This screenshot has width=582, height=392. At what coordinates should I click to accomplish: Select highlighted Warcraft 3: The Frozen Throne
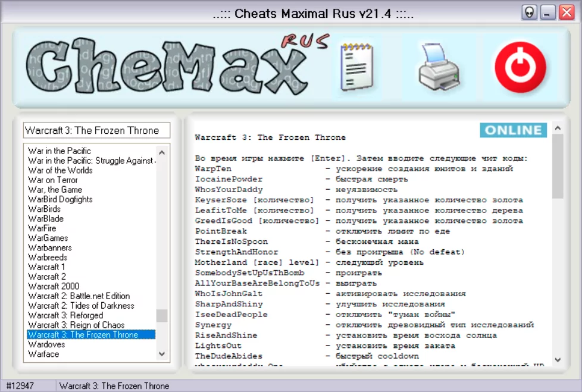[x=91, y=334]
